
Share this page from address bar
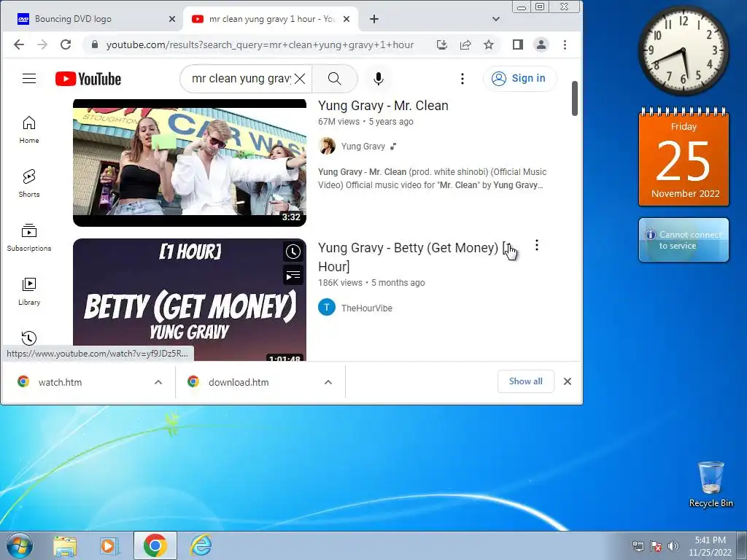point(465,44)
